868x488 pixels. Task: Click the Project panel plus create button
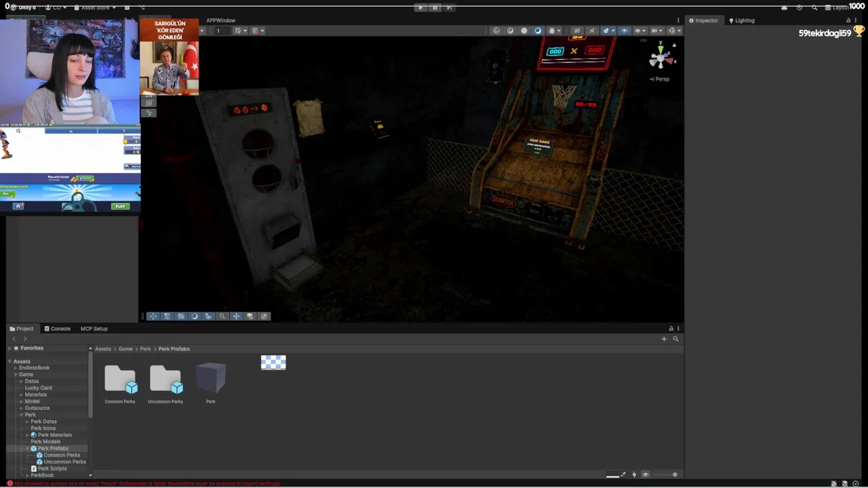(x=664, y=339)
